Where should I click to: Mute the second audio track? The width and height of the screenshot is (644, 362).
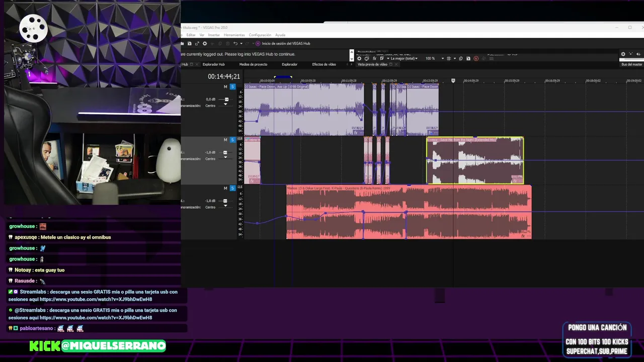[x=225, y=140]
